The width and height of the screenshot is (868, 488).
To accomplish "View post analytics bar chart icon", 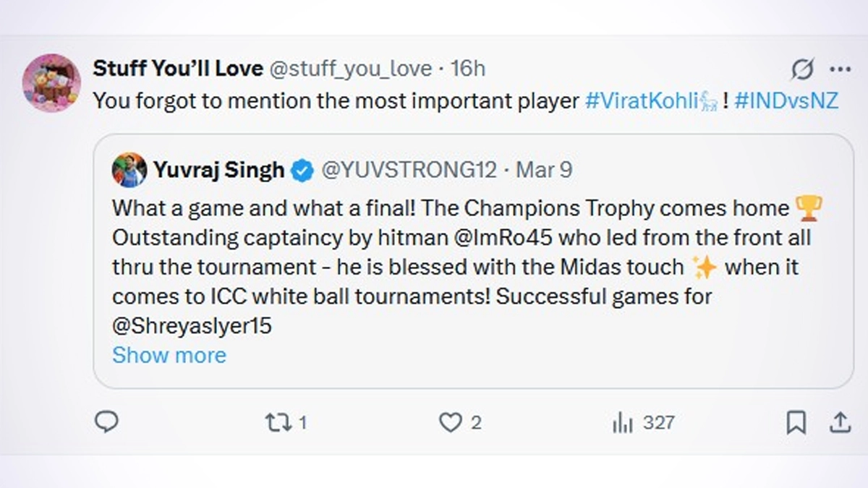I will pos(623,422).
